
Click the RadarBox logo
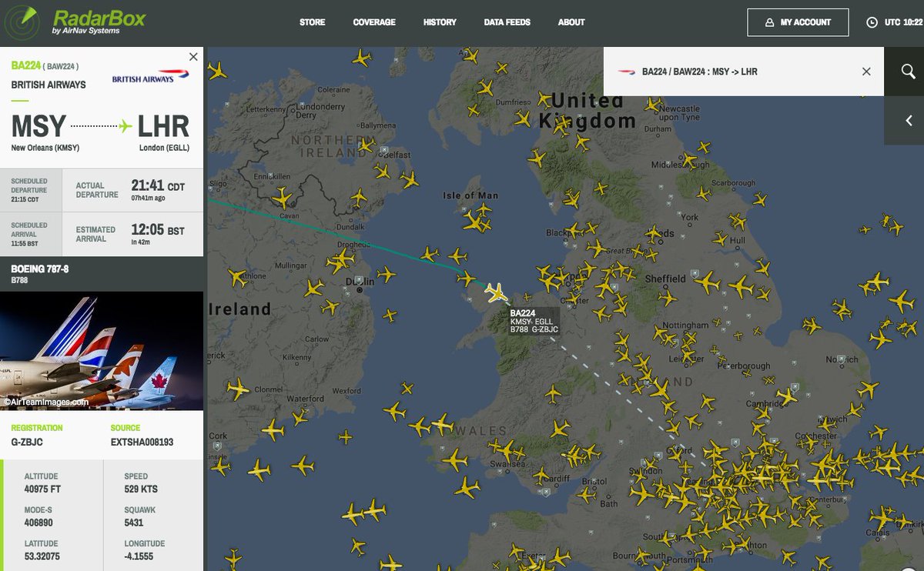pyautogui.click(x=75, y=22)
